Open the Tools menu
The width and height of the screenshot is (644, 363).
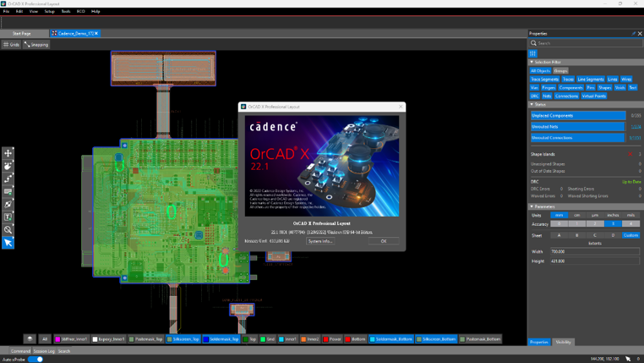coord(66,12)
